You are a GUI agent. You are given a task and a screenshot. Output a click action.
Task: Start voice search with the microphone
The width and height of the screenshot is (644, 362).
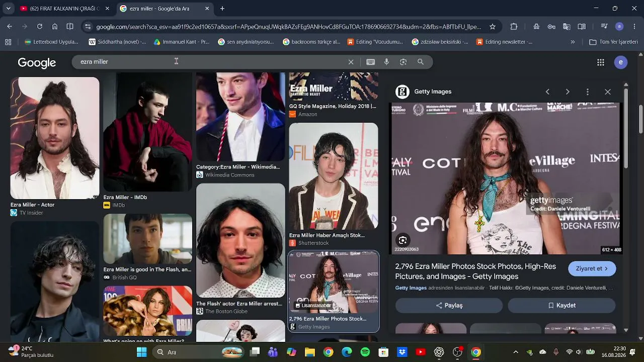386,62
